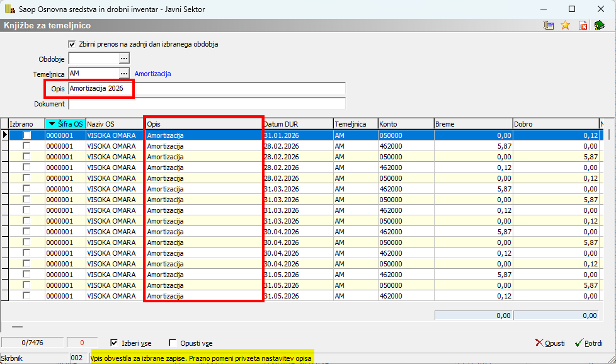The width and height of the screenshot is (616, 364).
Task: Open the Obdobje lookup ellipsis button
Action: (x=124, y=59)
